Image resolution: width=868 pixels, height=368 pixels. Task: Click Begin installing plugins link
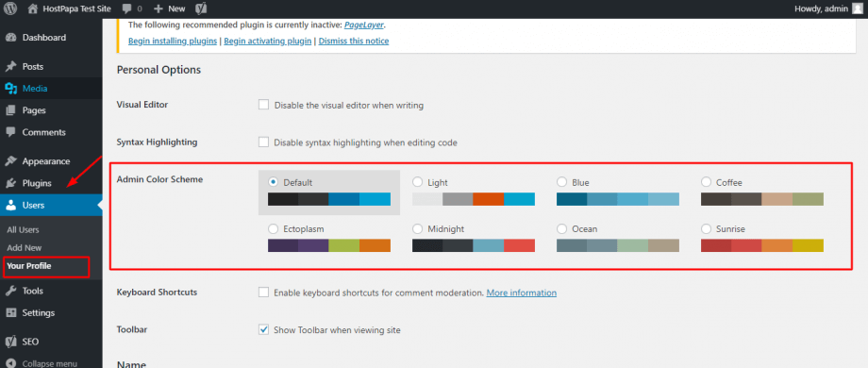(x=172, y=41)
